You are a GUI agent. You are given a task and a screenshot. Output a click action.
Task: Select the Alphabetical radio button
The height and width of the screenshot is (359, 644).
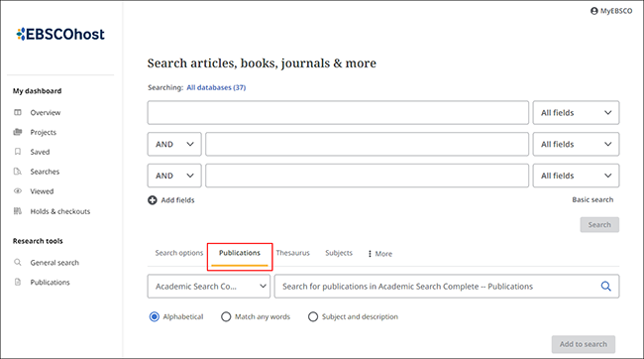tap(154, 316)
